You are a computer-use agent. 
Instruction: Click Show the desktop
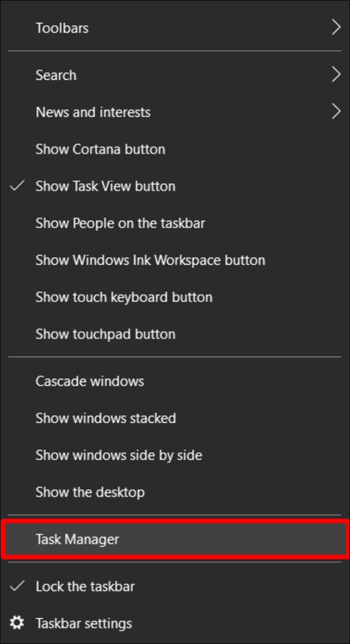pos(90,492)
